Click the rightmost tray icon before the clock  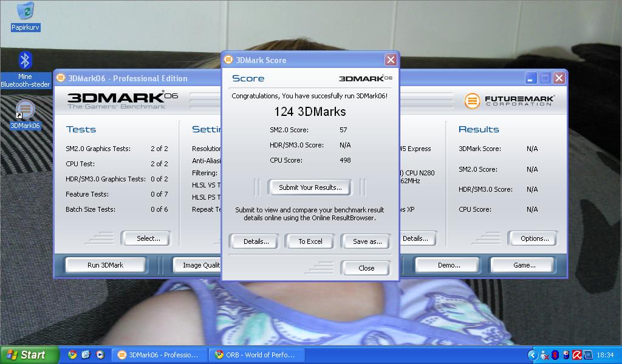[x=588, y=355]
